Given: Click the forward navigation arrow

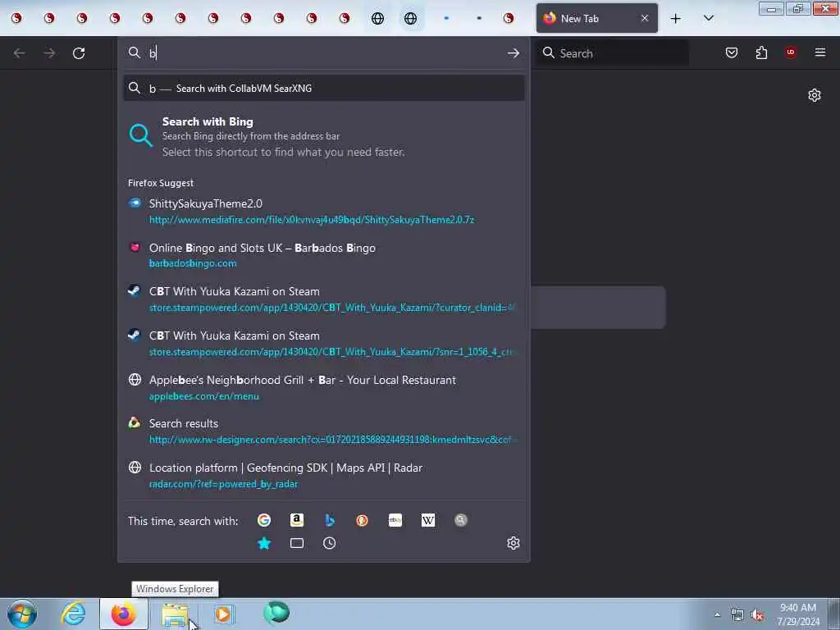Looking at the screenshot, I should click(x=49, y=53).
